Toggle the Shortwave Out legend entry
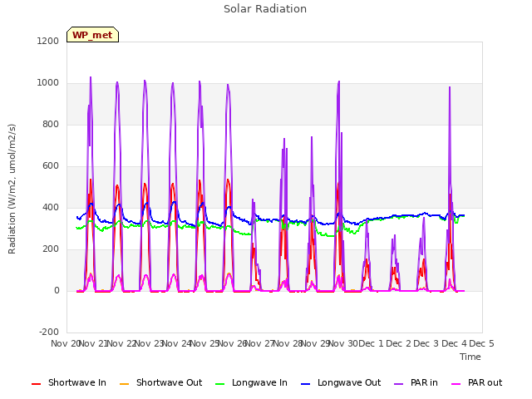Image resolution: width=532 pixels, height=399 pixels. pyautogui.click(x=160, y=382)
